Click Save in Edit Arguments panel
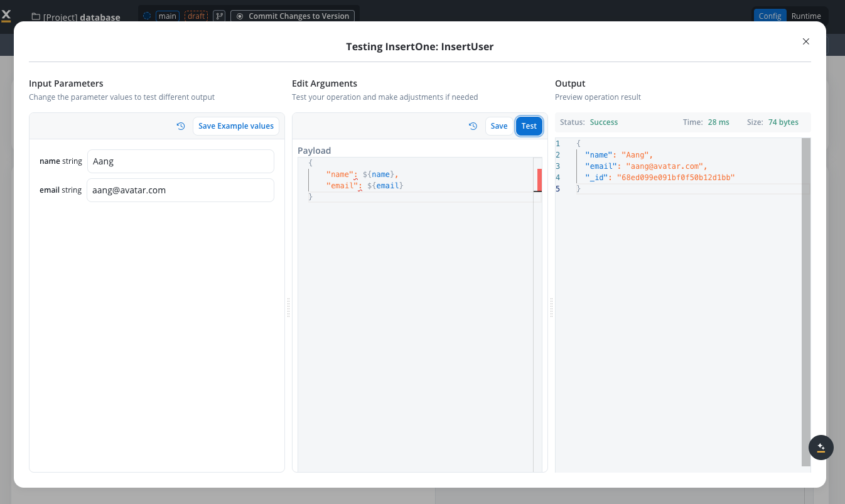Screen dimensions: 845x504 click(x=499, y=126)
